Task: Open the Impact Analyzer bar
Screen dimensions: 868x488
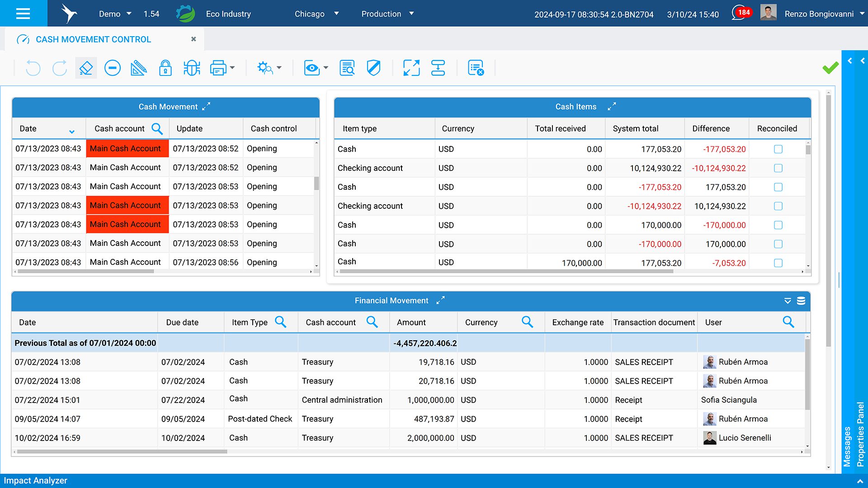Action: [x=35, y=480]
